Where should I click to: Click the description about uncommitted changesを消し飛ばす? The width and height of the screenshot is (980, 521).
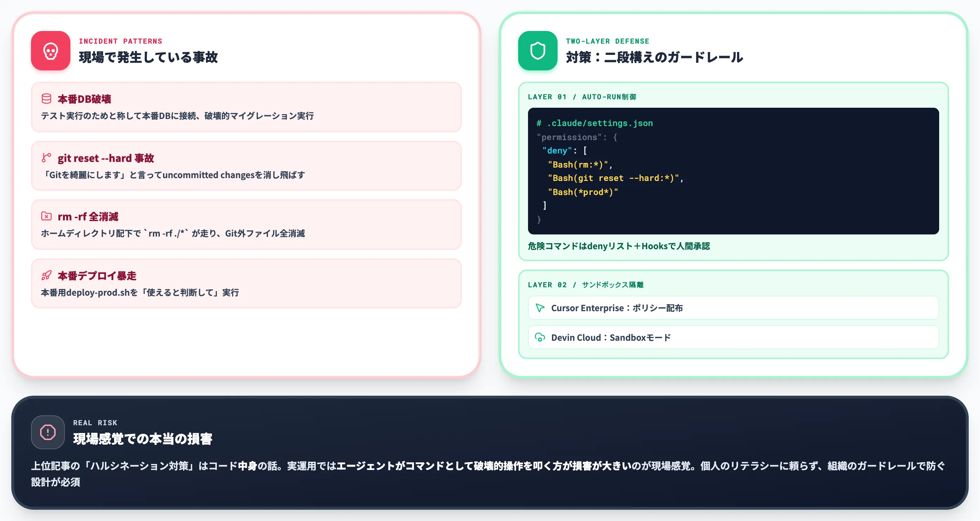pyautogui.click(x=174, y=175)
